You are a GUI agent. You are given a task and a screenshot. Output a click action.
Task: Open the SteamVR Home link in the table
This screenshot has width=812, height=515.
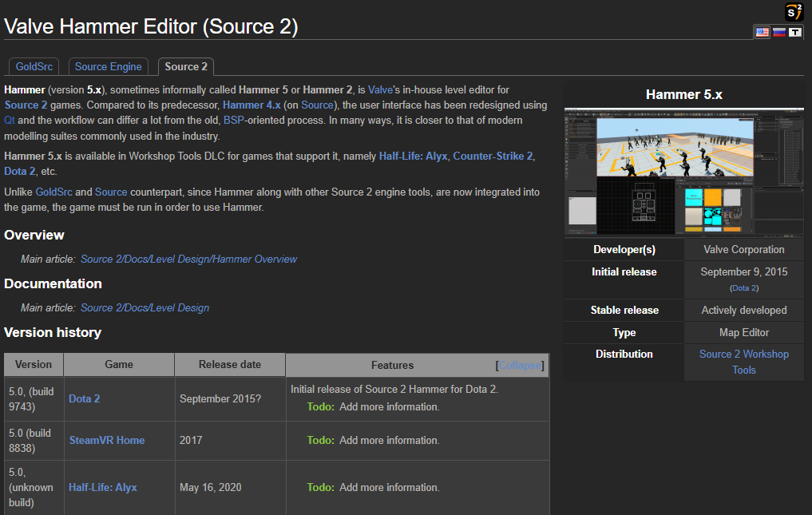click(x=107, y=441)
